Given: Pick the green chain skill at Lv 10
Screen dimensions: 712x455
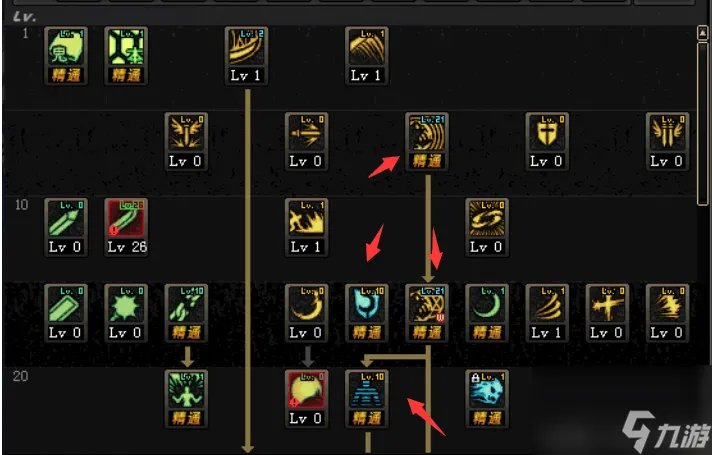Looking at the screenshot, I should (186, 312).
